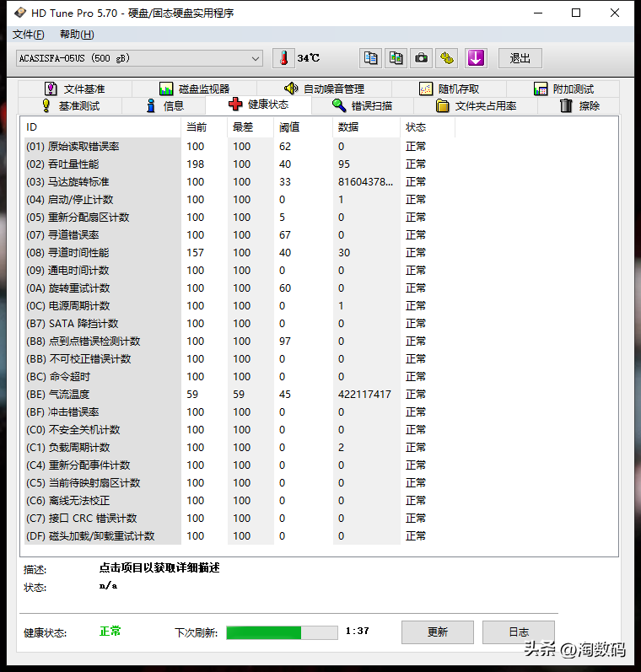Click the green 正常 health status text
The width and height of the screenshot is (641, 672).
click(110, 632)
